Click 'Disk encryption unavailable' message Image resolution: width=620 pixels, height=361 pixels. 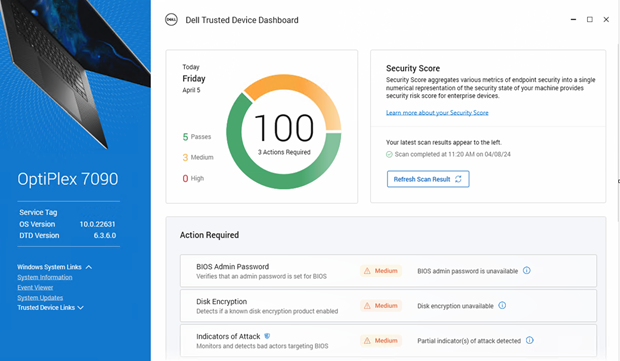click(x=455, y=306)
